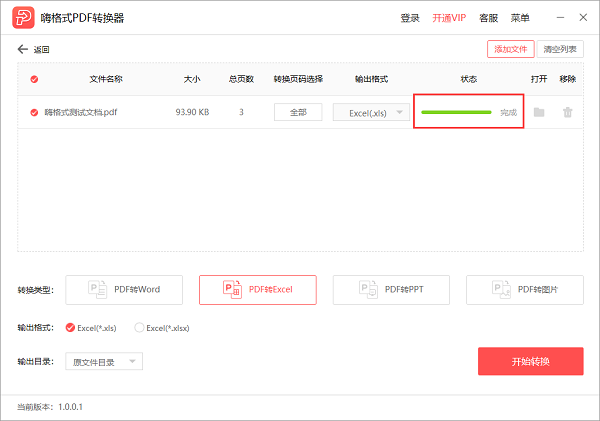The height and width of the screenshot is (421, 600).
Task: Select the PDF转Excel conversion type
Action: tap(258, 290)
